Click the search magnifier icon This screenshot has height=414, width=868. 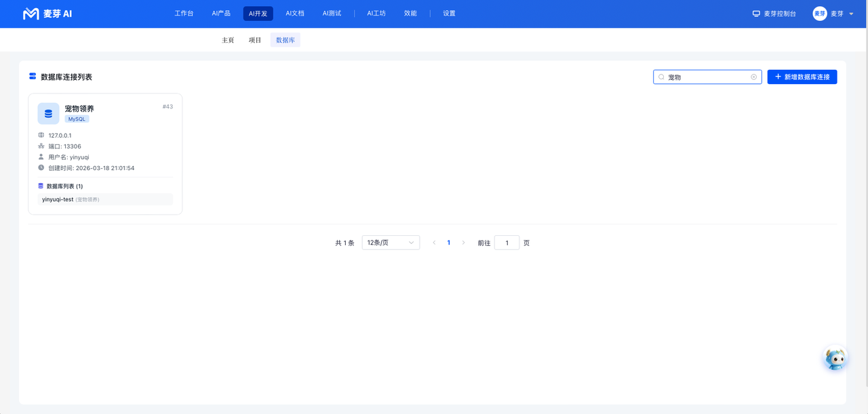click(x=661, y=77)
